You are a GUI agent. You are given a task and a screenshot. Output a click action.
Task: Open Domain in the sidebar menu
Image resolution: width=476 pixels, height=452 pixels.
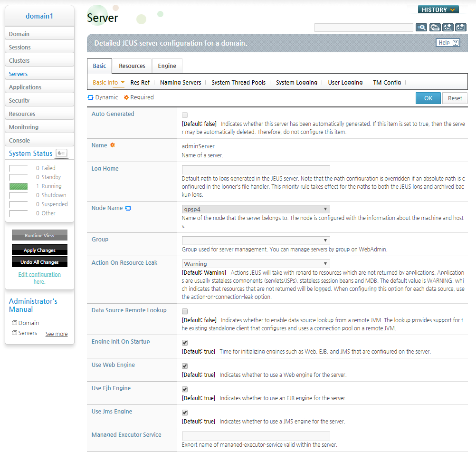pyautogui.click(x=39, y=34)
